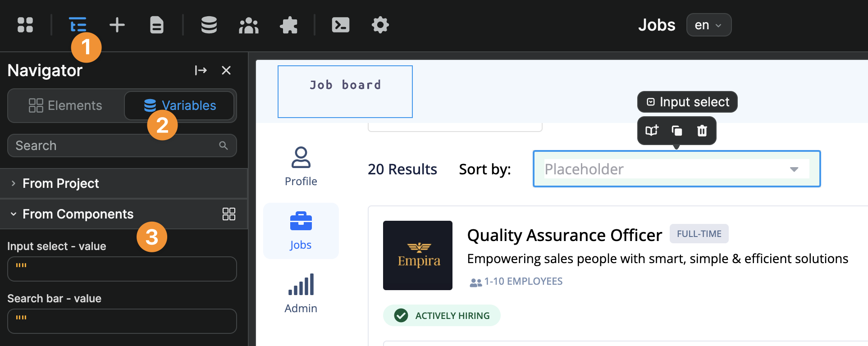Open the Plugins puzzle piece icon
Viewport: 868px width, 346px height.
tap(289, 25)
